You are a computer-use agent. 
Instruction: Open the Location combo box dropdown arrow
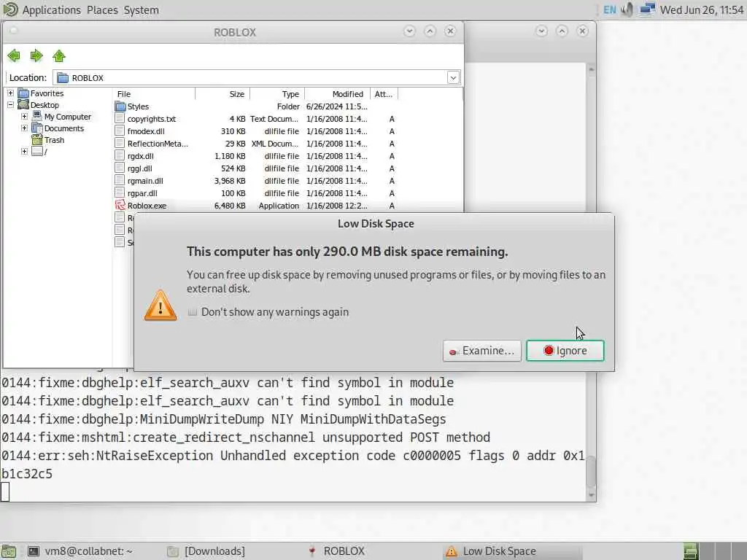(x=453, y=77)
